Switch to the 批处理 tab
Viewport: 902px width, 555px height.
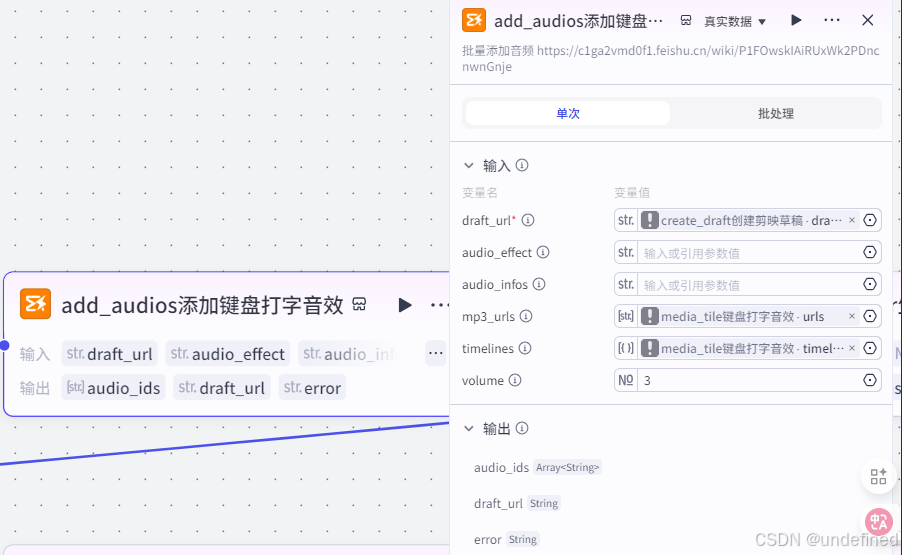775,113
